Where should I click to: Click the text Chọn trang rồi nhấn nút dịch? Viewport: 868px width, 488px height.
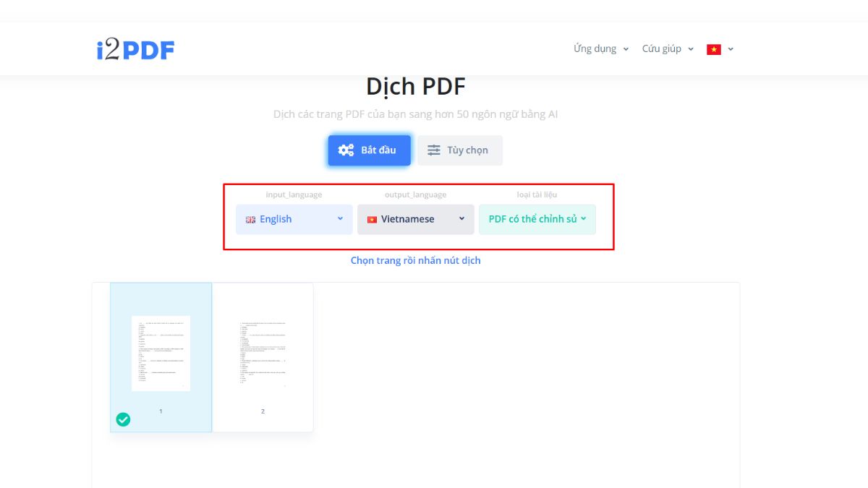tap(416, 260)
